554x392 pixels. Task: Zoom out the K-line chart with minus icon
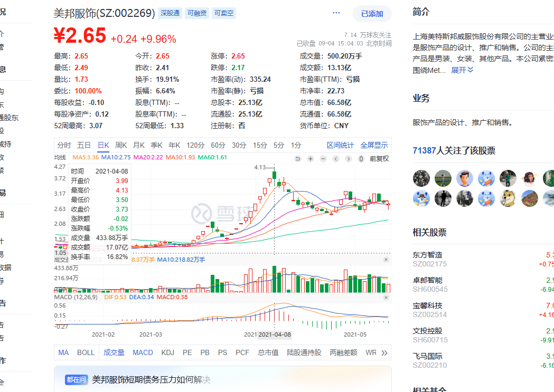[323, 159]
